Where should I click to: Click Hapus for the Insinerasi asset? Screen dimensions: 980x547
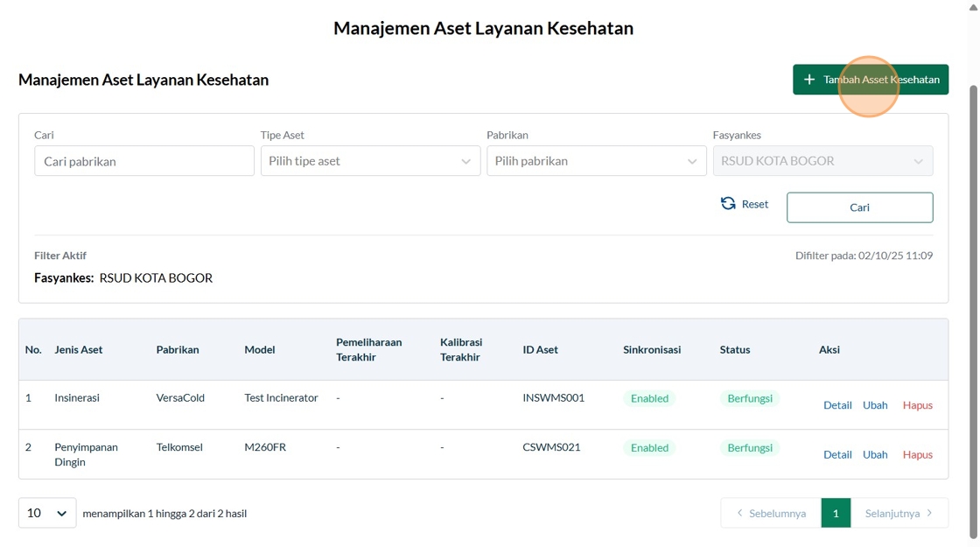coord(917,405)
